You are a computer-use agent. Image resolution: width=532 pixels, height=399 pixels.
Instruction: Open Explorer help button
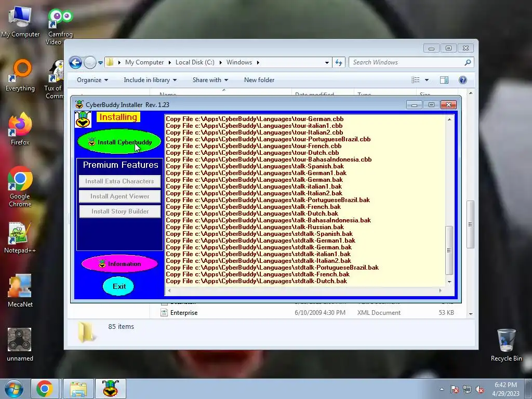click(x=463, y=80)
